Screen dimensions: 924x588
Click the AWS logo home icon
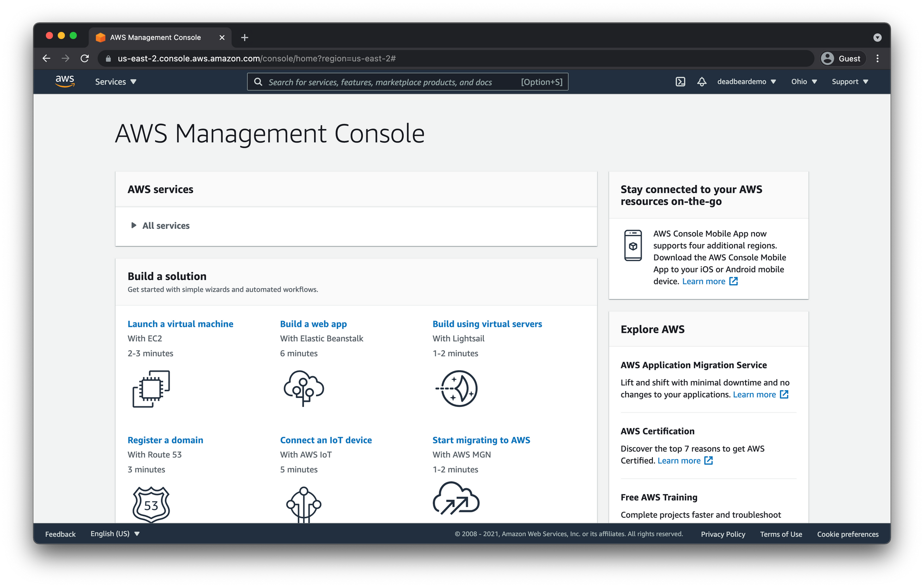point(65,81)
